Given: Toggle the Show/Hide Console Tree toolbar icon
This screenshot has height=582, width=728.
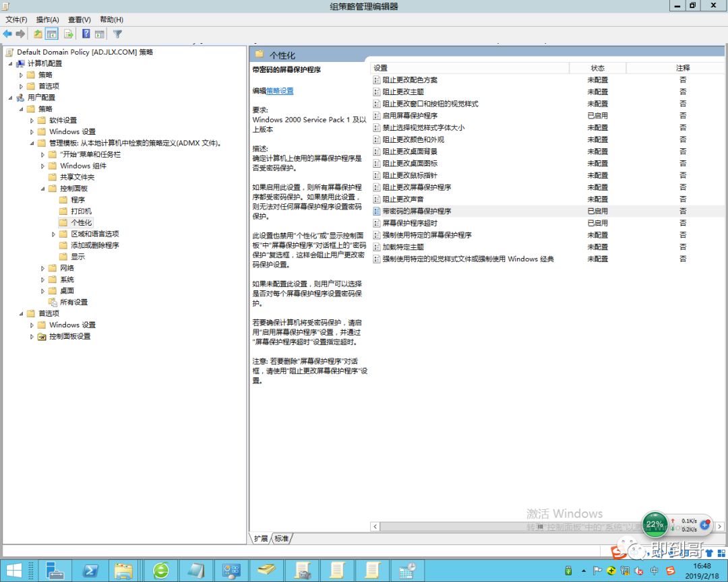Looking at the screenshot, I should (x=51, y=34).
